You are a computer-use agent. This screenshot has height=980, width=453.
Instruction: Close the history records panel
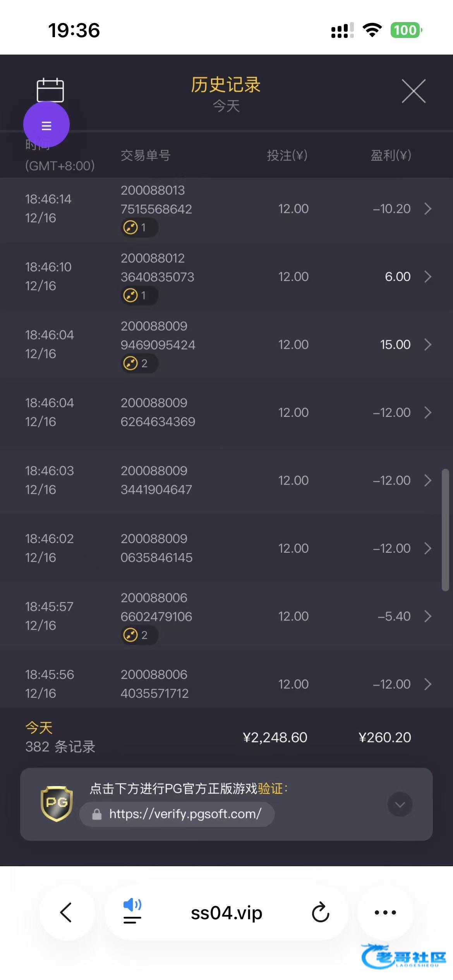(x=414, y=91)
